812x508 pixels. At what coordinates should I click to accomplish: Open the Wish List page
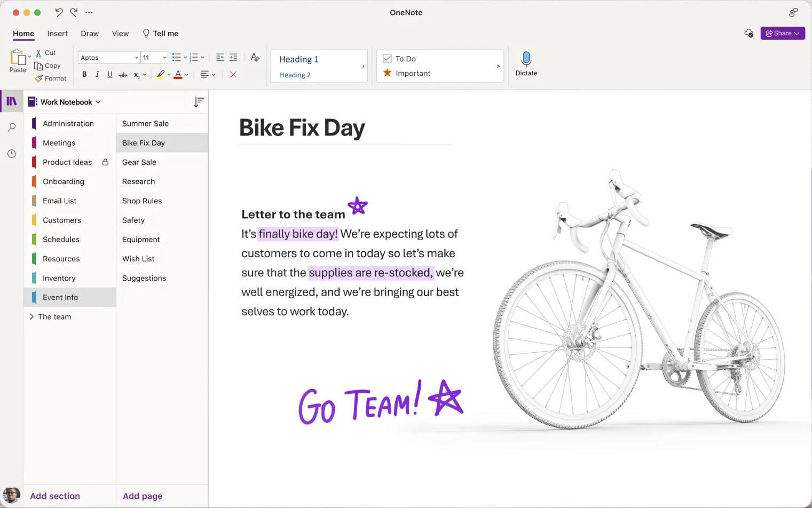pyautogui.click(x=162, y=259)
